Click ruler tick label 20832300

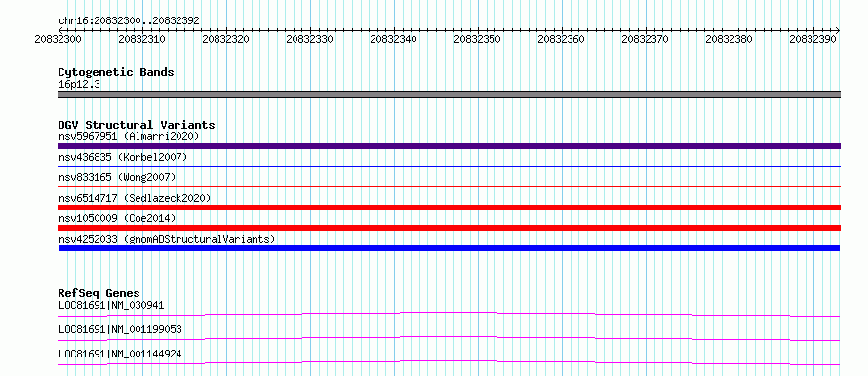point(59,40)
